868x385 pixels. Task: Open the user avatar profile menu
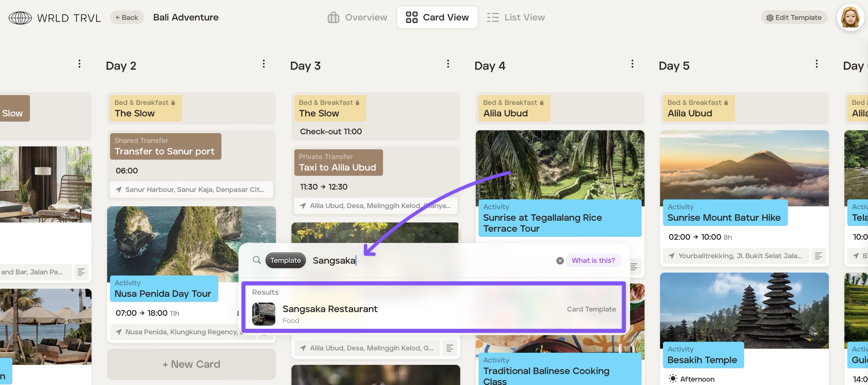tap(850, 18)
